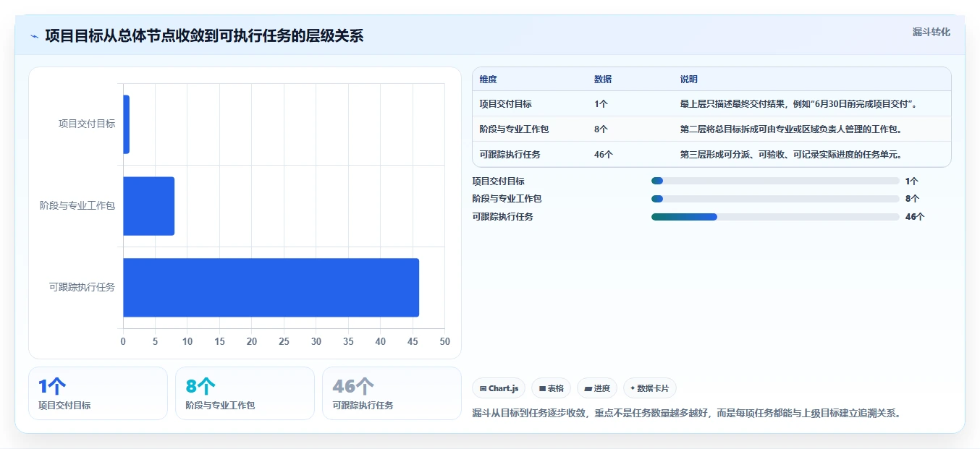Screen dimensions: 980x449
Task: Click the 8个 table data cell
Action: click(601, 129)
